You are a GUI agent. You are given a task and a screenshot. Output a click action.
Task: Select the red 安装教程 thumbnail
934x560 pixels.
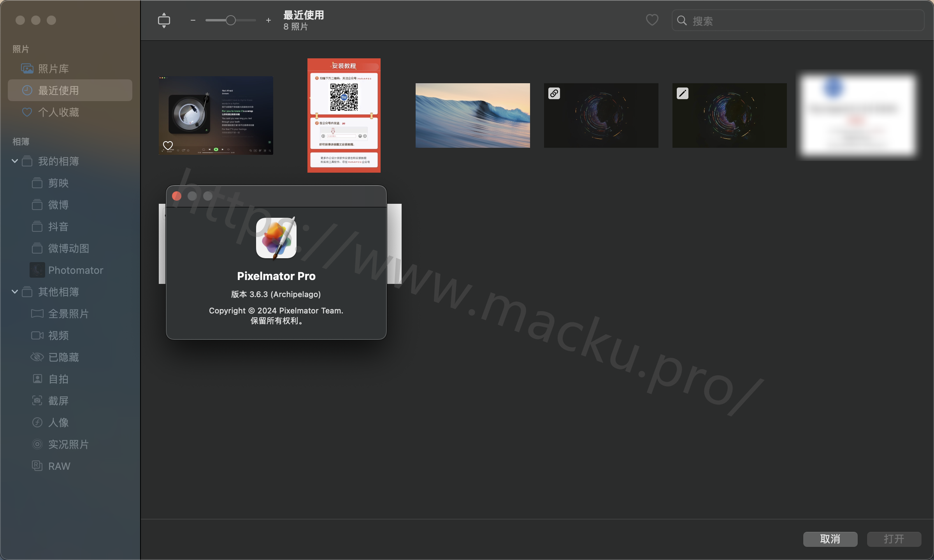click(344, 115)
